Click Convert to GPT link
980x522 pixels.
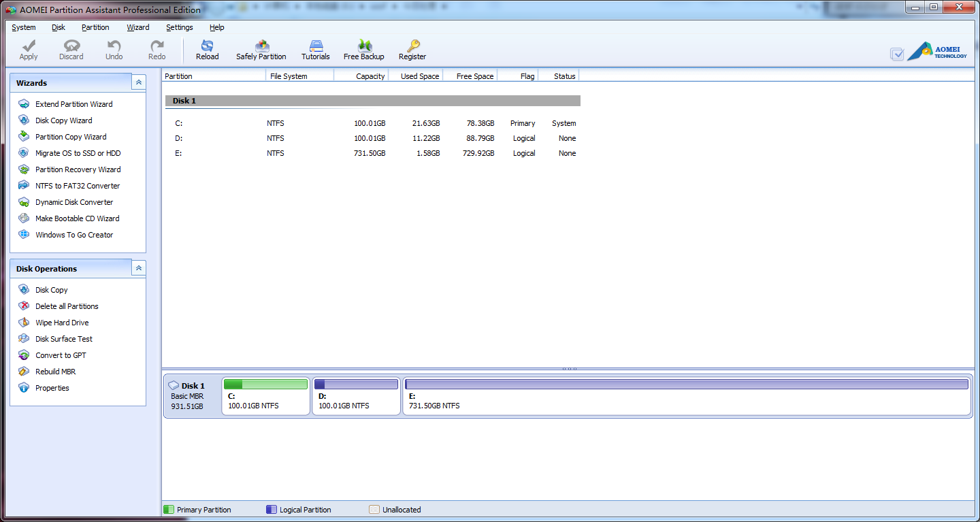click(61, 355)
